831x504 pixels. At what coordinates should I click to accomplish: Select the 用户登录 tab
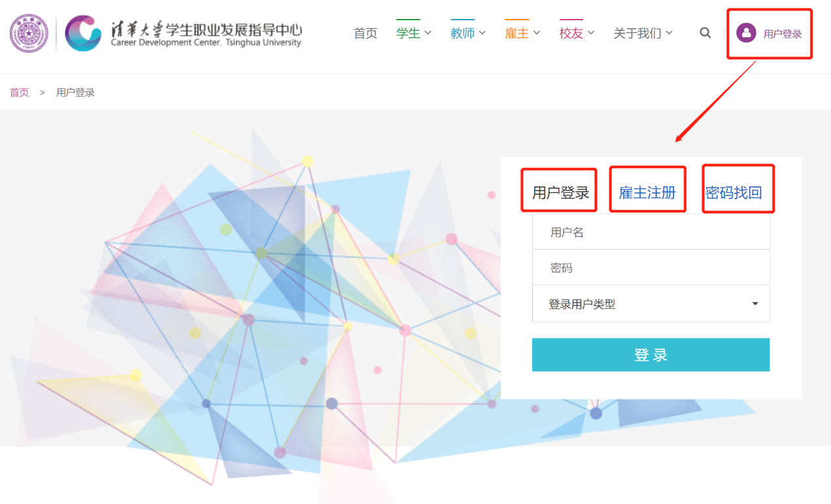(560, 193)
